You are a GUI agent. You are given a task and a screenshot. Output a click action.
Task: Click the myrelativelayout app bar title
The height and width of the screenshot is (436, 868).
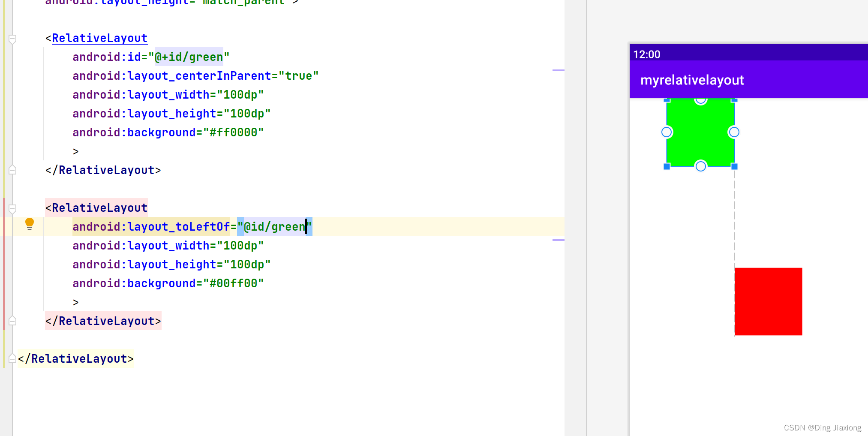tap(692, 80)
